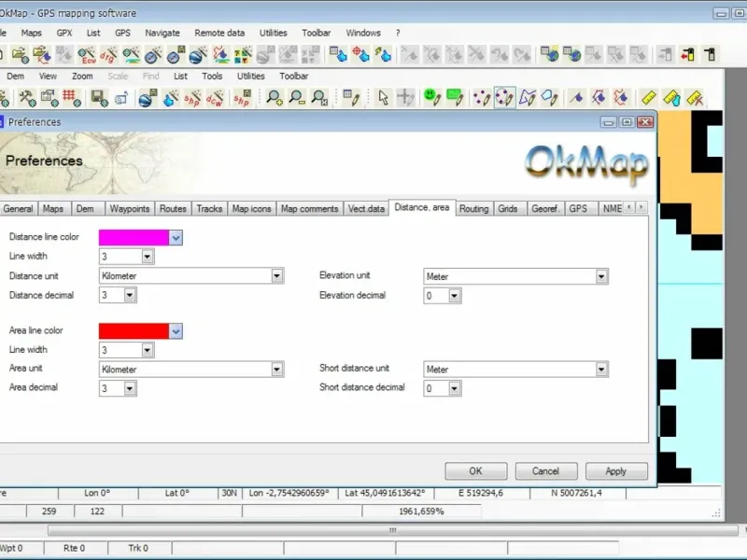Click the Cancel button

[x=546, y=471]
